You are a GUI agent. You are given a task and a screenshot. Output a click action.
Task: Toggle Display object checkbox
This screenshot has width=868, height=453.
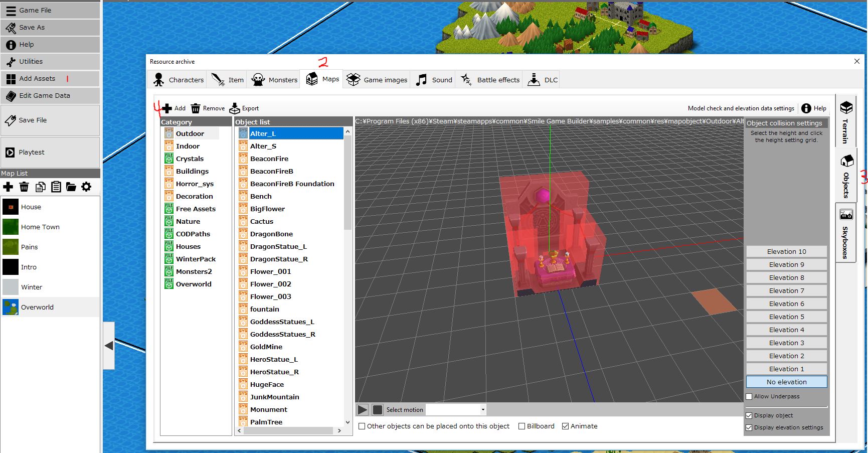[749, 416]
